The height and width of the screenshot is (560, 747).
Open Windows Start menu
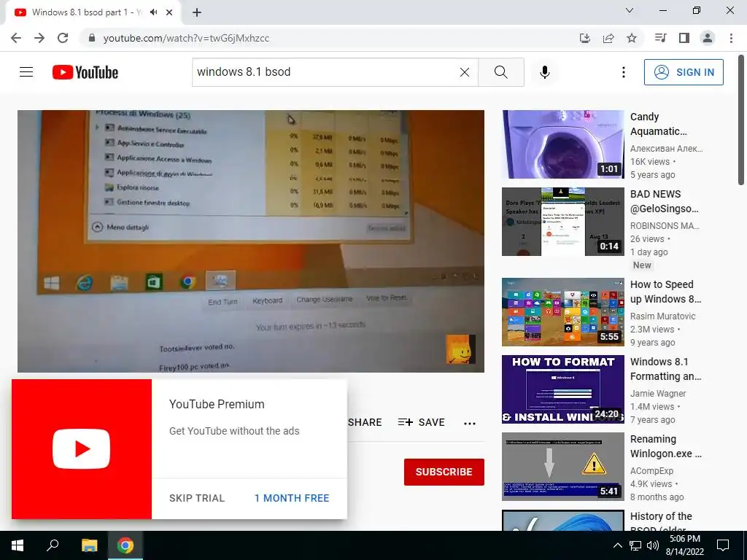18,545
